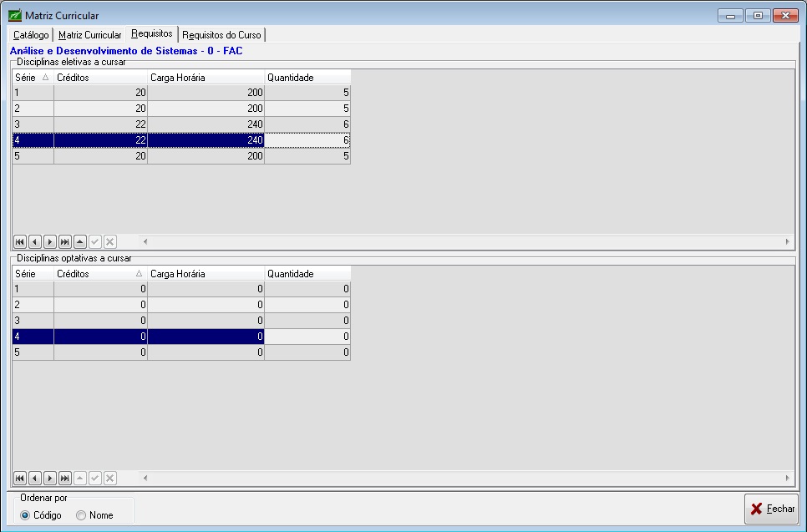This screenshot has height=532, width=807.
Task: Select the Nome sort radio button
Action: [x=81, y=515]
